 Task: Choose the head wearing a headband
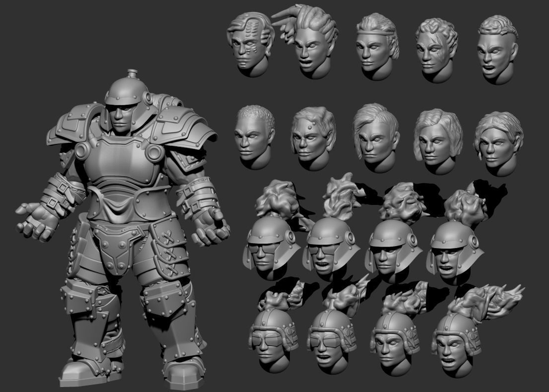tap(377, 46)
